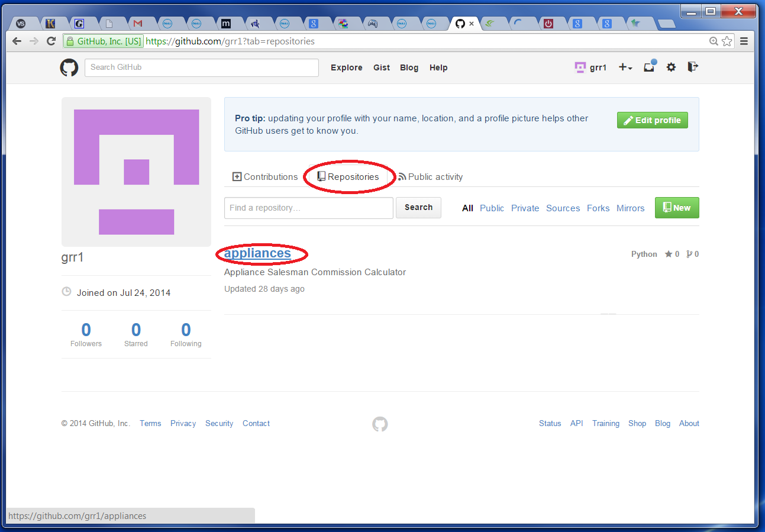Open the Terms footer link

pos(150,424)
